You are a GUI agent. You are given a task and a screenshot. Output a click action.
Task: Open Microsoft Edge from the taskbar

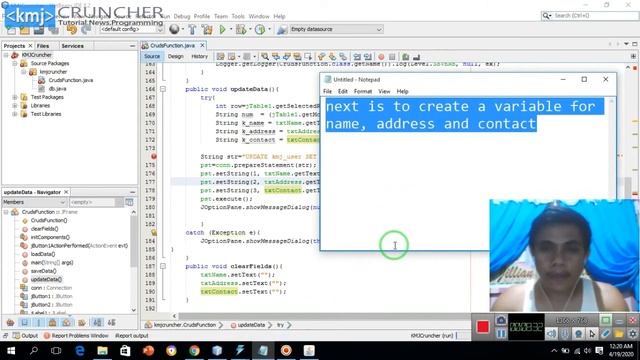(x=80, y=351)
